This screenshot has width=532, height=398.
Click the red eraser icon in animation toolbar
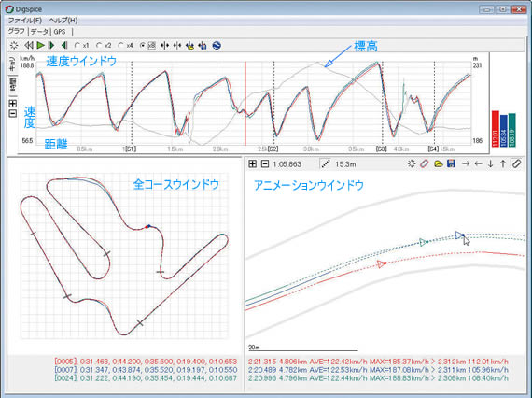(x=424, y=164)
